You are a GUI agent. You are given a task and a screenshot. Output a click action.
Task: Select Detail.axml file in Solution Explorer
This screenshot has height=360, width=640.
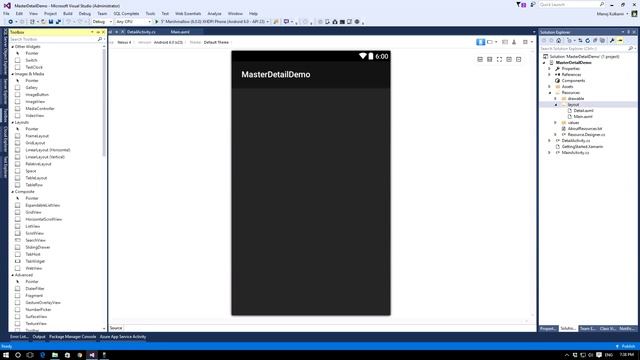583,111
